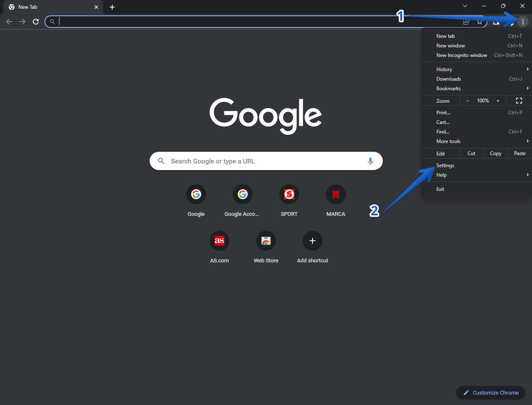
Task: Open the AS.com shortcut icon
Action: [x=219, y=241]
